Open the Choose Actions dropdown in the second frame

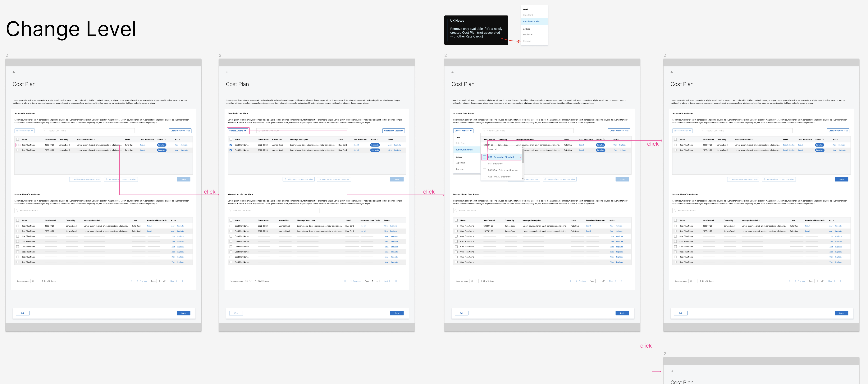click(238, 131)
